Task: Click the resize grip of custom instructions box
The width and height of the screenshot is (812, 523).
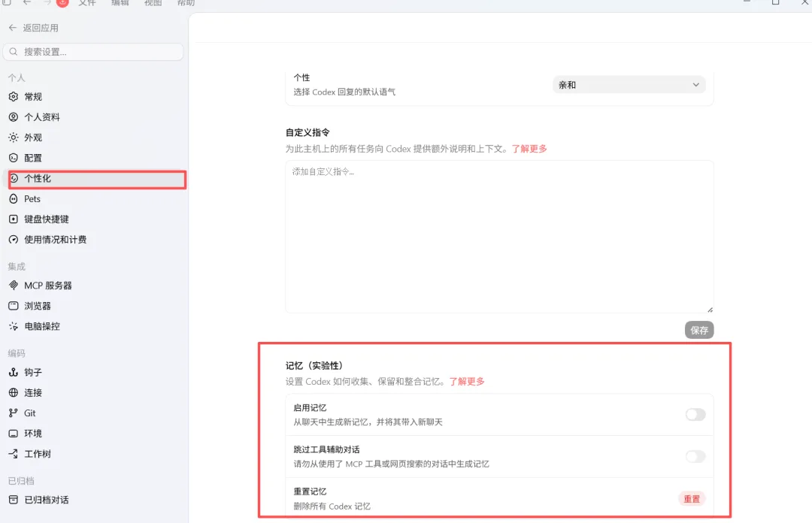Action: (x=710, y=309)
